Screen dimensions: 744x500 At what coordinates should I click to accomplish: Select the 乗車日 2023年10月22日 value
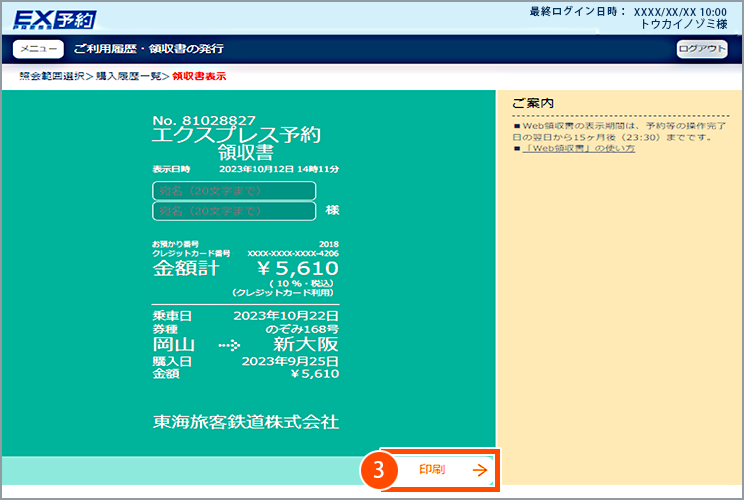click(x=286, y=315)
